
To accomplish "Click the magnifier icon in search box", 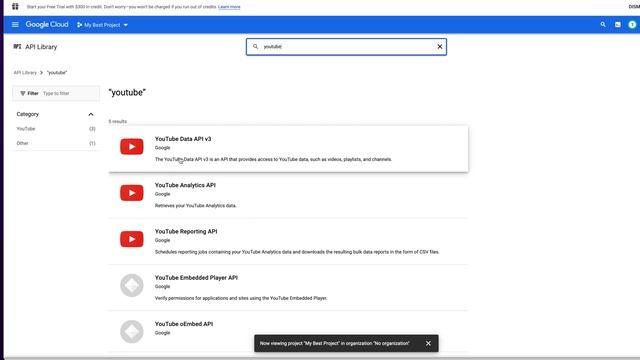I will (x=256, y=47).
